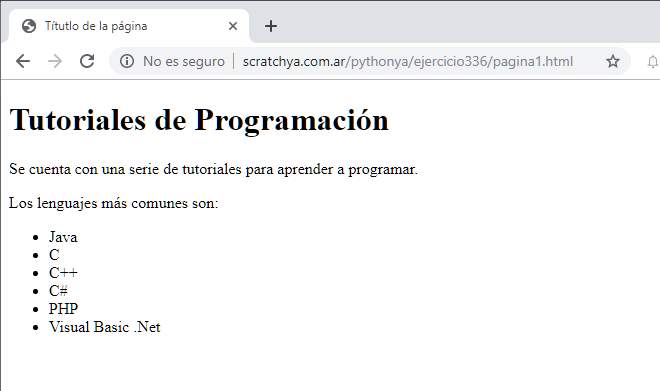This screenshot has height=391, width=660.
Task: Click the paragraph Se cuenta con una serie
Action: click(213, 169)
